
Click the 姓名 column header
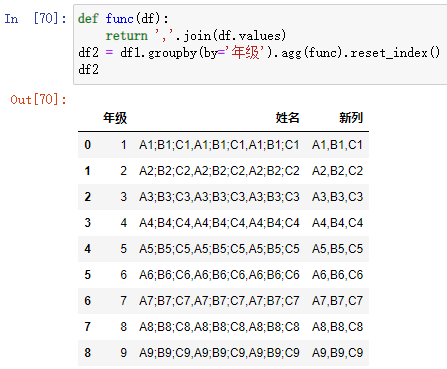coord(287,118)
